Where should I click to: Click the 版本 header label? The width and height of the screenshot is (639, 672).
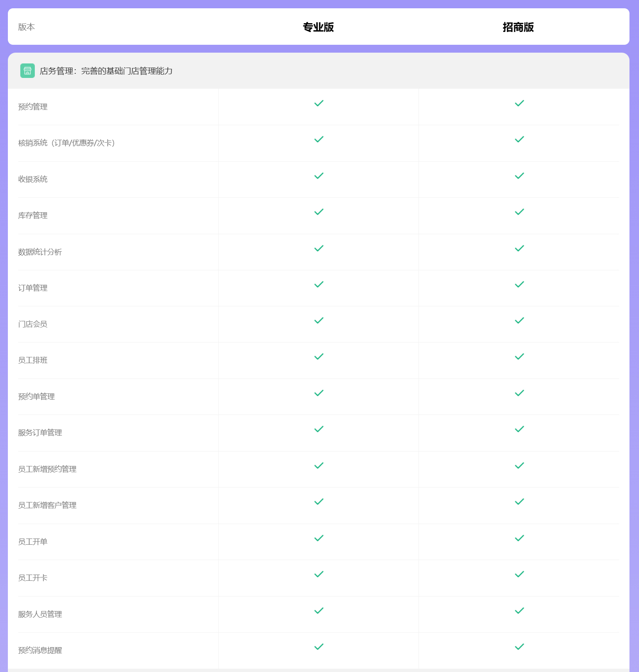point(27,27)
